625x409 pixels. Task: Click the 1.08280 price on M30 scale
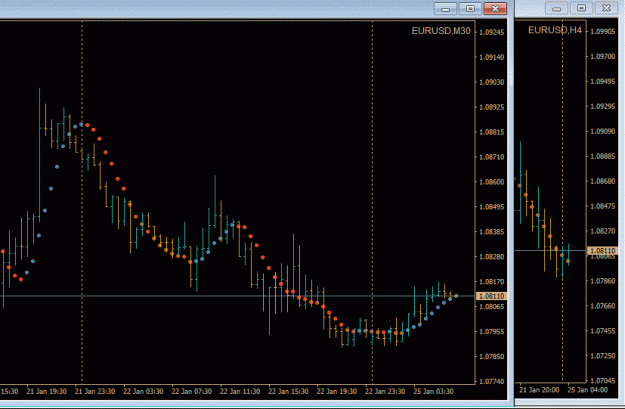491,257
